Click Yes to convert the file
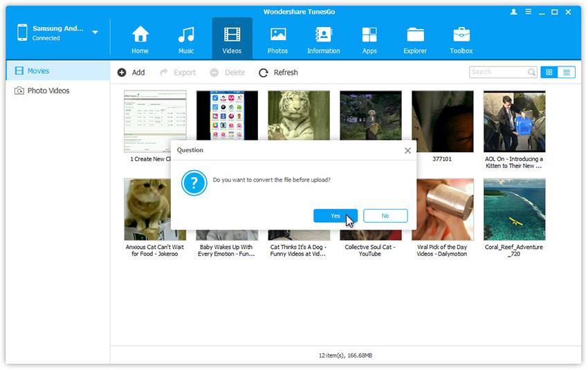 coord(335,216)
